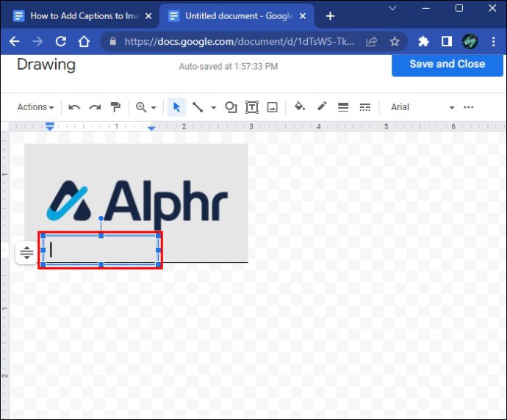Switch to How to Add Captions tab
This screenshot has width=507, height=420.
tap(84, 16)
